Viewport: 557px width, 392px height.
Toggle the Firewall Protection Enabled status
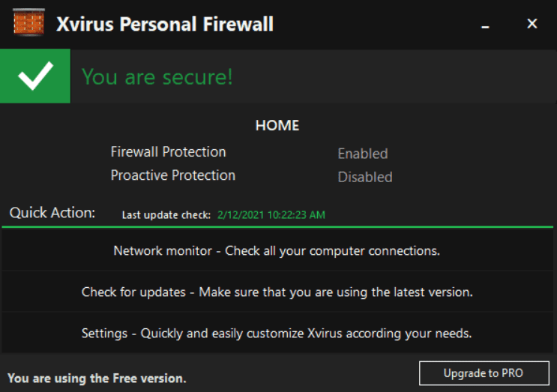click(x=363, y=154)
